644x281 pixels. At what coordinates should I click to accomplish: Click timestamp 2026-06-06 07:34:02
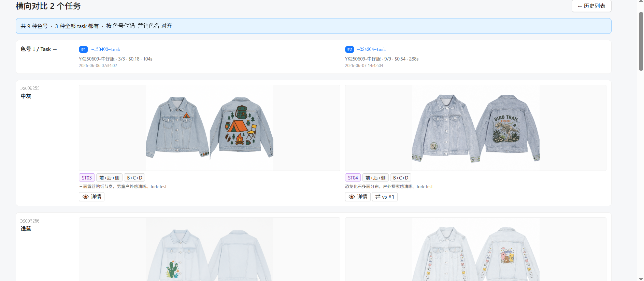(x=98, y=66)
